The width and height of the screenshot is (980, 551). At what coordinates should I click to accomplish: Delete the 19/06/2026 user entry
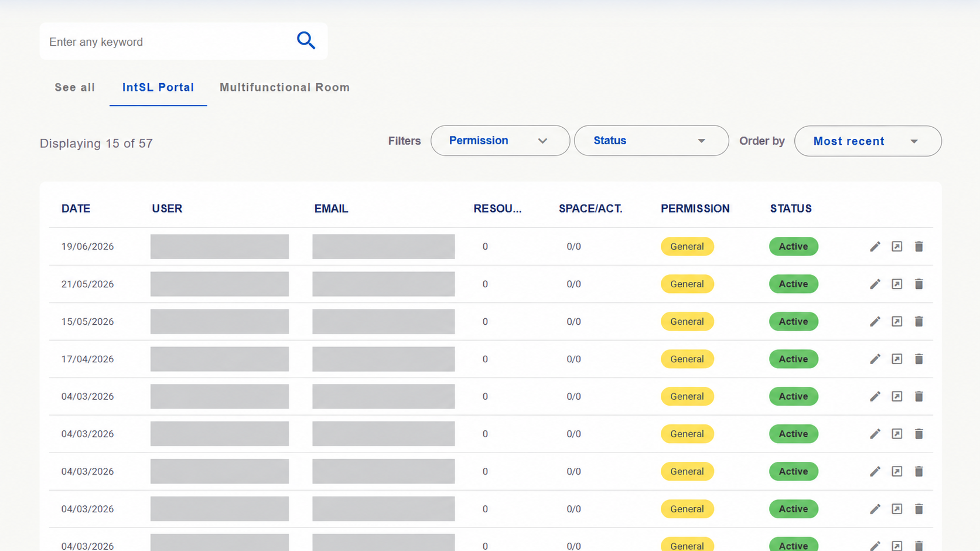(x=919, y=247)
